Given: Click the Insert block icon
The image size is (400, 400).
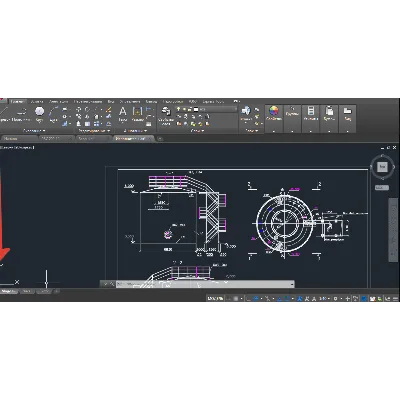Looking at the screenshot, I should coord(246,113).
